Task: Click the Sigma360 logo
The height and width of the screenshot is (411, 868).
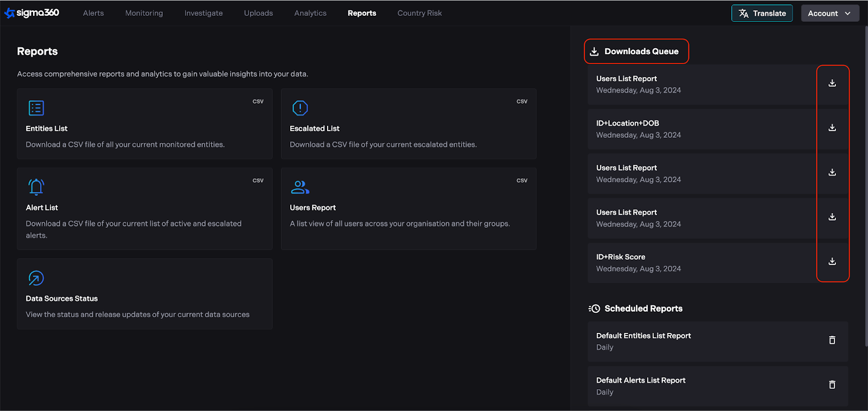Action: click(x=32, y=13)
